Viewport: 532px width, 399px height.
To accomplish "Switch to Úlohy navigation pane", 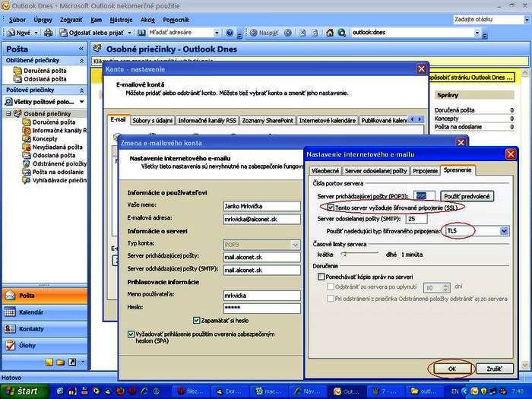I will pos(45,345).
